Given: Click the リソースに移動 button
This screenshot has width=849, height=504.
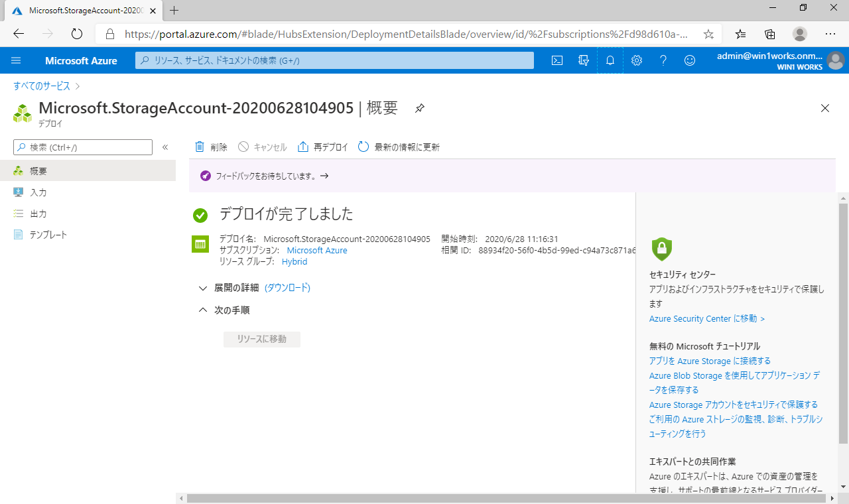Looking at the screenshot, I should [x=262, y=339].
